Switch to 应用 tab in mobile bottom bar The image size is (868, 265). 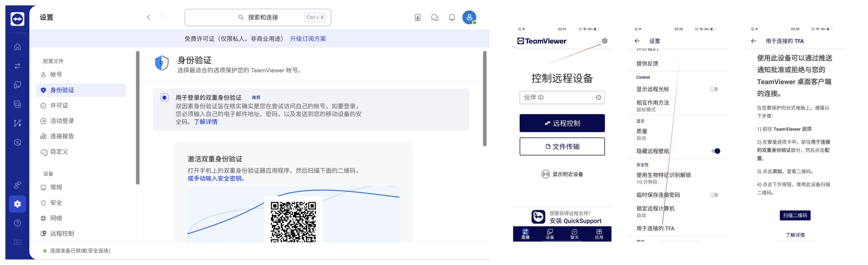coord(599,234)
